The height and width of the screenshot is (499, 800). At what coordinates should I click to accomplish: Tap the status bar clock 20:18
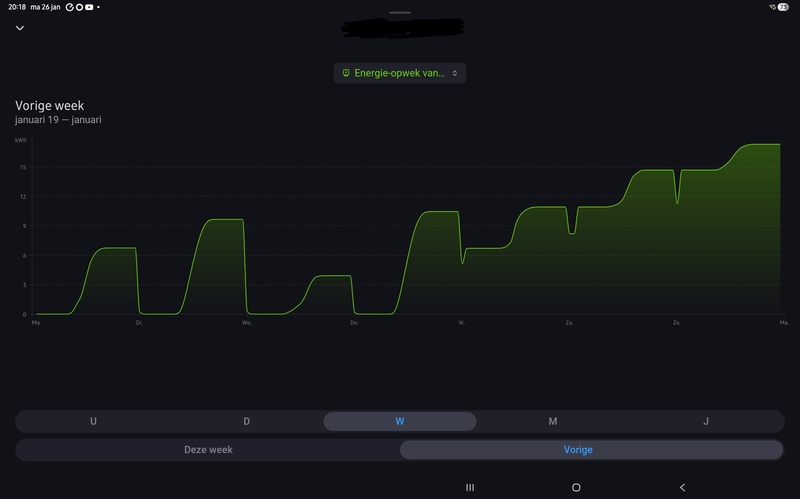17,7
